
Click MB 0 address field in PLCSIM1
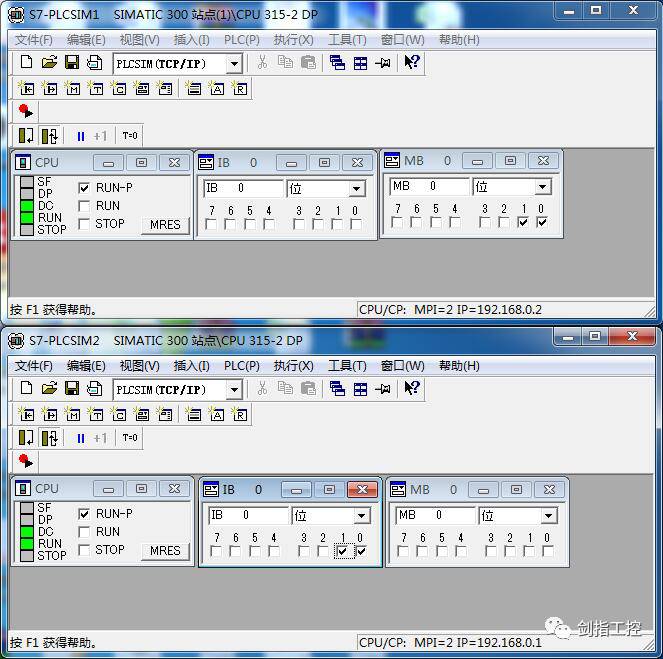429,186
